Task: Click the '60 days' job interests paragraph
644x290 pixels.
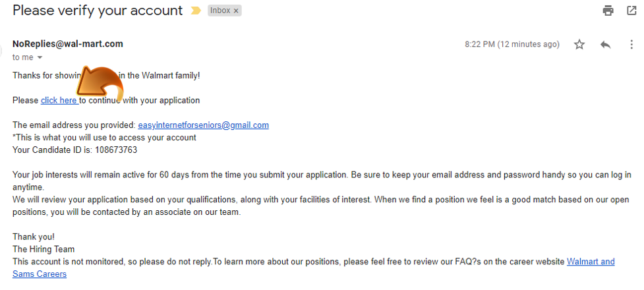Action: (x=322, y=181)
